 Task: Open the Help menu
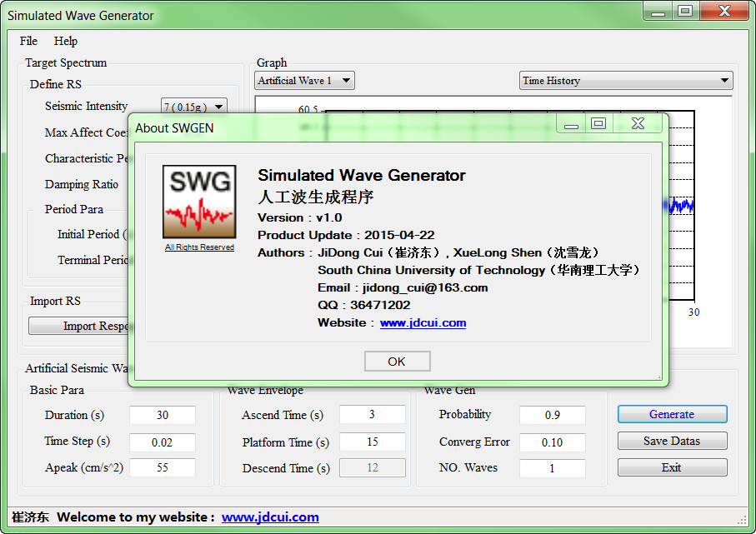[x=65, y=41]
